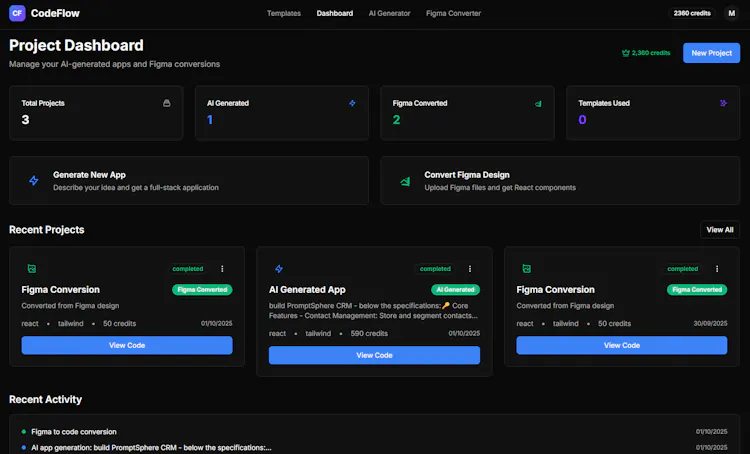The image size is (750, 454).
Task: Click the crown icon beside 2,360 credits
Action: click(x=625, y=53)
